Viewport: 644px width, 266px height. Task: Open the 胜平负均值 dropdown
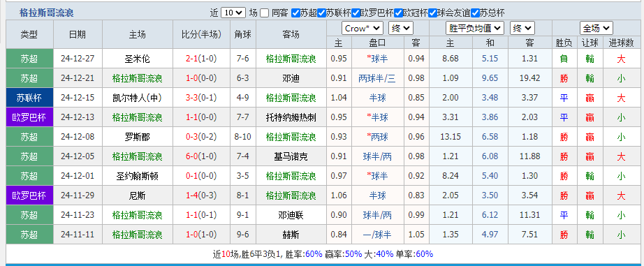click(475, 29)
